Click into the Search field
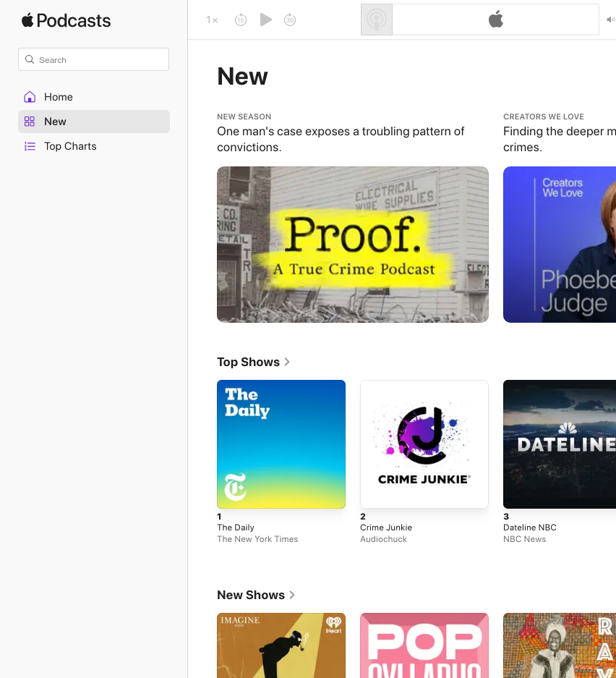This screenshot has height=678, width=616. click(93, 59)
